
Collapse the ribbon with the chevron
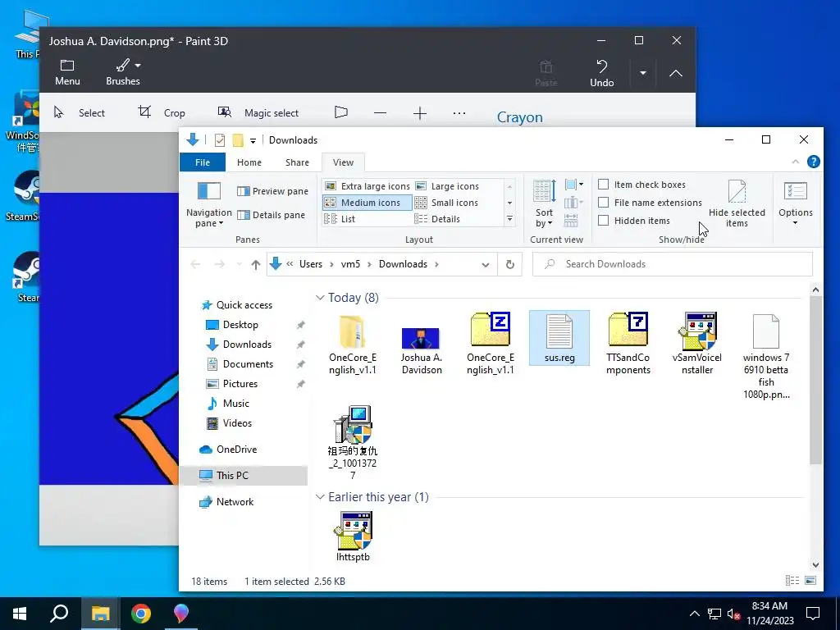point(796,162)
